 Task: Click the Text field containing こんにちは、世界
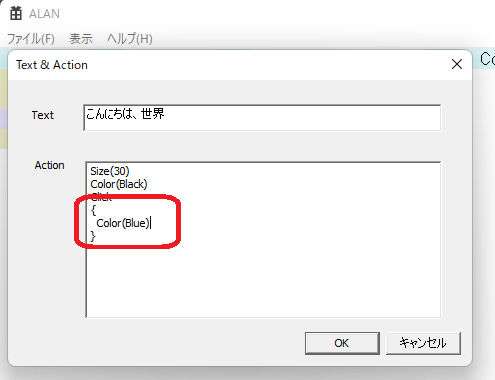pos(262,118)
